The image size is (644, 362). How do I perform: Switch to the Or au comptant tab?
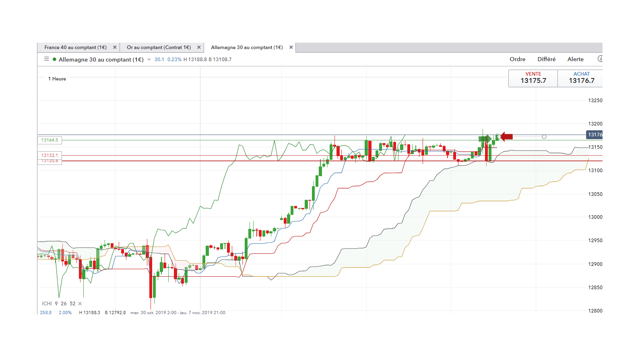pyautogui.click(x=159, y=47)
